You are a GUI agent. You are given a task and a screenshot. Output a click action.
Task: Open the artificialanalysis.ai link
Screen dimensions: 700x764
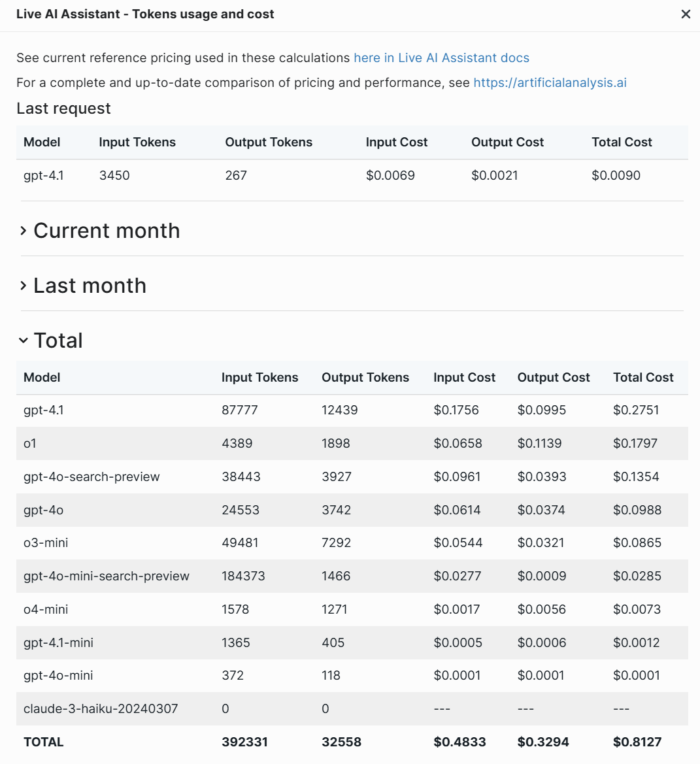[x=550, y=82]
